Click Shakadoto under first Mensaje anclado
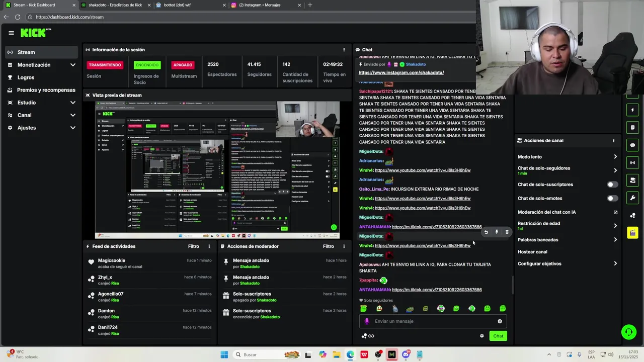The image size is (644, 362). [250, 266]
